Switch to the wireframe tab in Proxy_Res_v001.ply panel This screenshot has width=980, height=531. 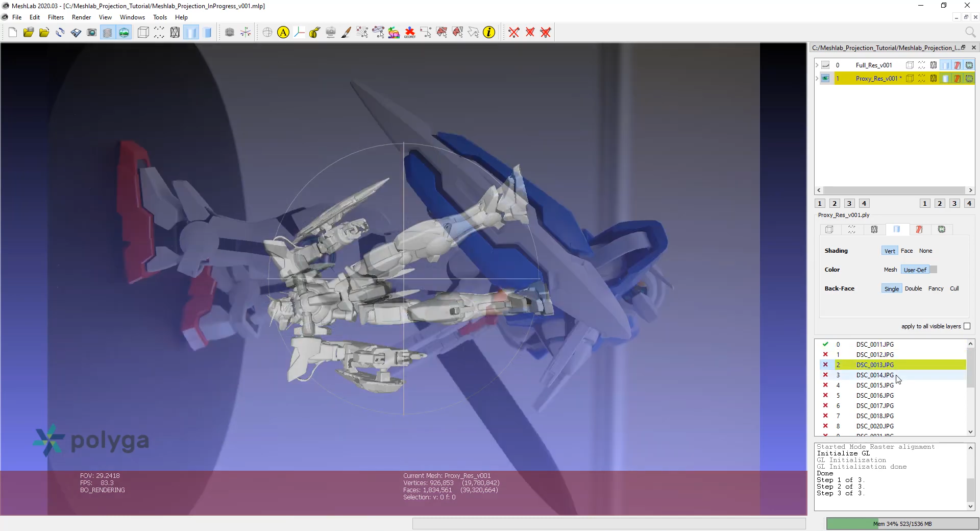click(x=874, y=229)
